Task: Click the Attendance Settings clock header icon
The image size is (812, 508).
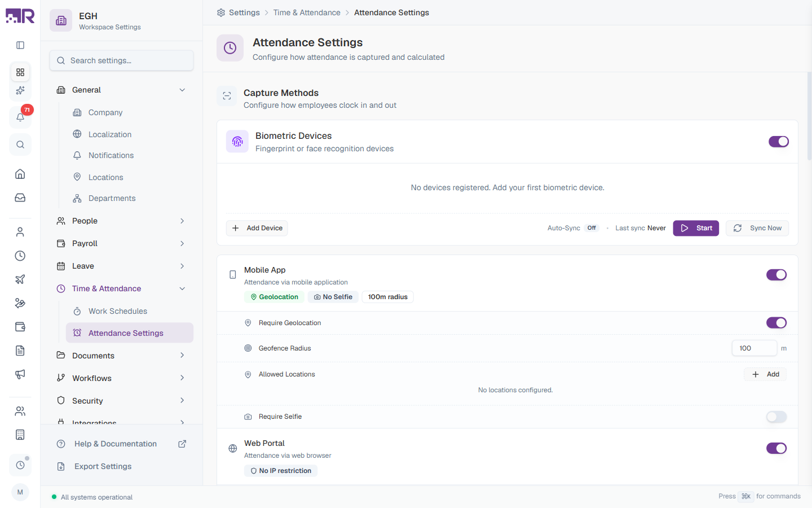Action: tap(230, 48)
